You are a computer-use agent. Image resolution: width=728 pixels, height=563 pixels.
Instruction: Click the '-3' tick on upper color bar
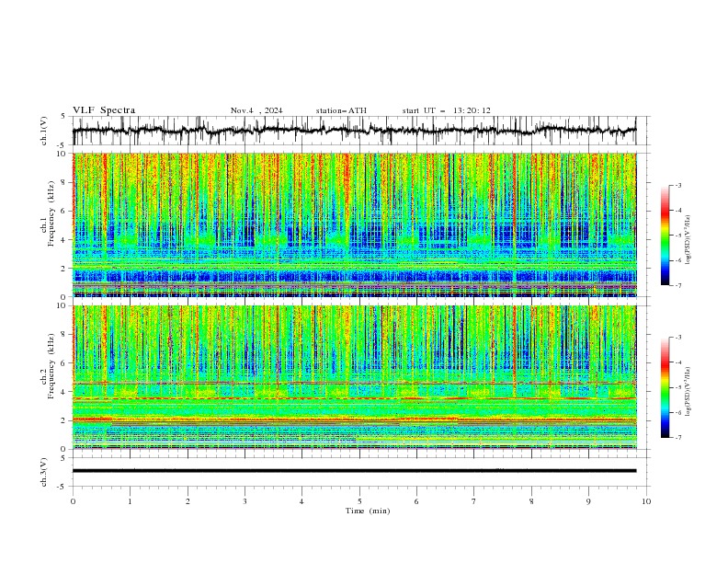[677, 185]
